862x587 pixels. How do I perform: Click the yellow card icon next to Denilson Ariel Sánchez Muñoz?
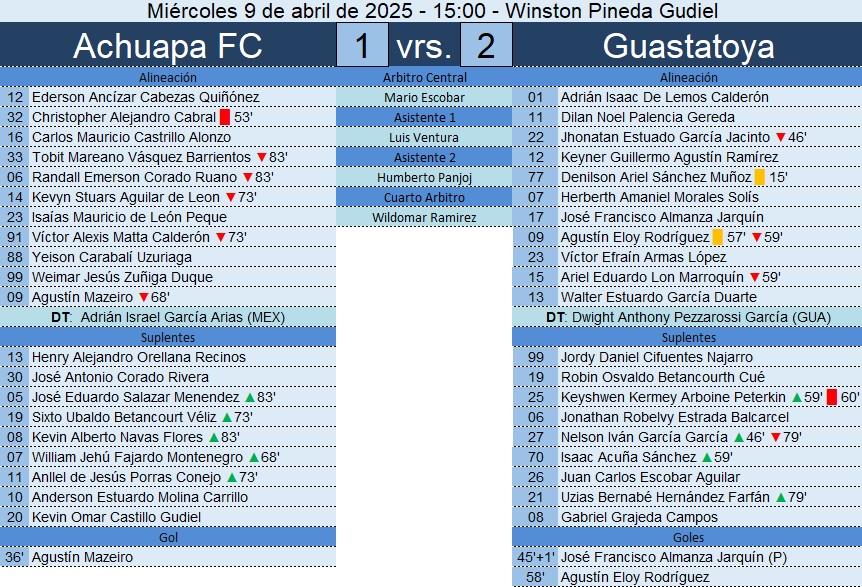click(x=759, y=177)
